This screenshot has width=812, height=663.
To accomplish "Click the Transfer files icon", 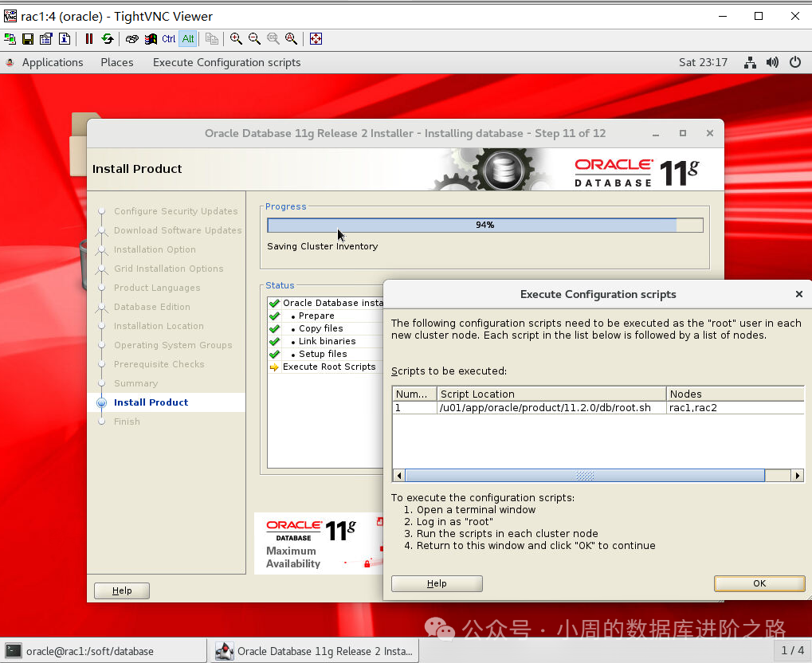I will coord(212,39).
